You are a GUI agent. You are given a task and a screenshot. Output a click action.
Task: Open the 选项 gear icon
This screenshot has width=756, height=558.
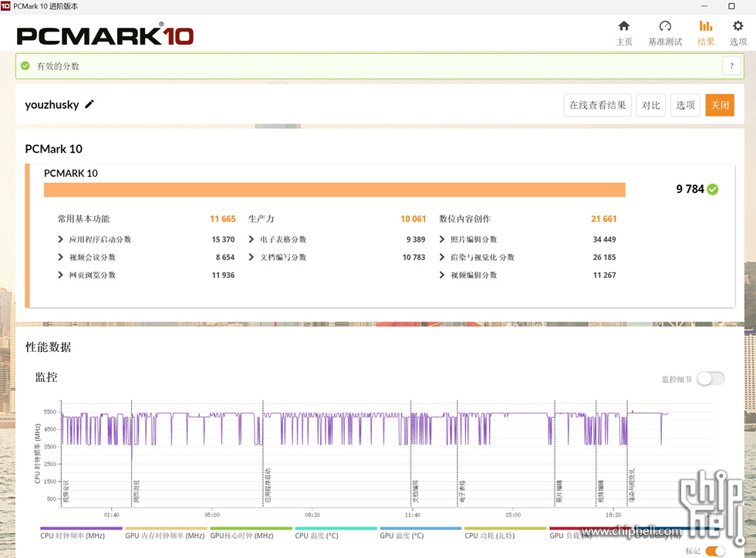(737, 26)
